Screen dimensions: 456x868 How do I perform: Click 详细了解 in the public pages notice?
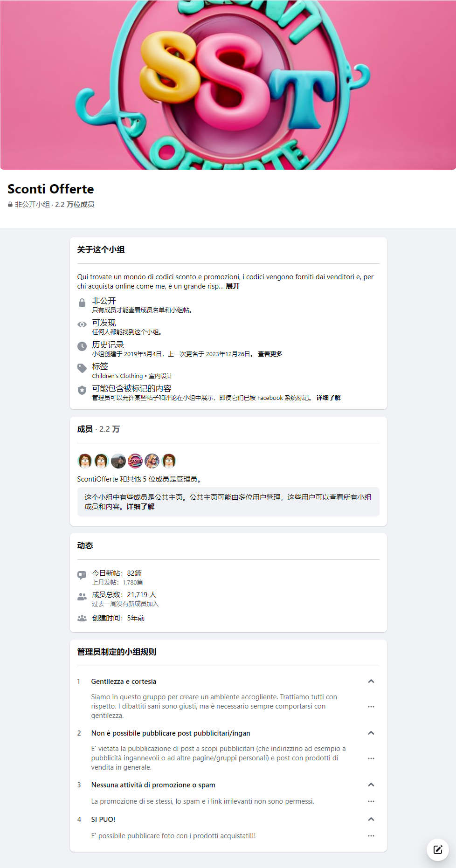pyautogui.click(x=140, y=507)
